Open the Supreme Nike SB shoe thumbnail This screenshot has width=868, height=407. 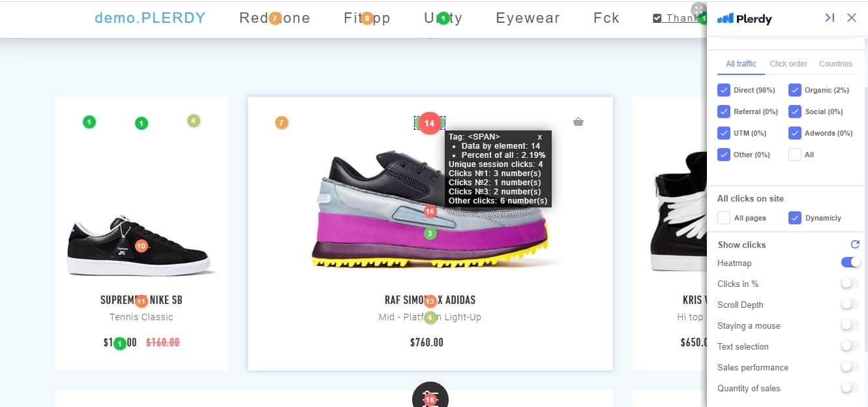(141, 245)
